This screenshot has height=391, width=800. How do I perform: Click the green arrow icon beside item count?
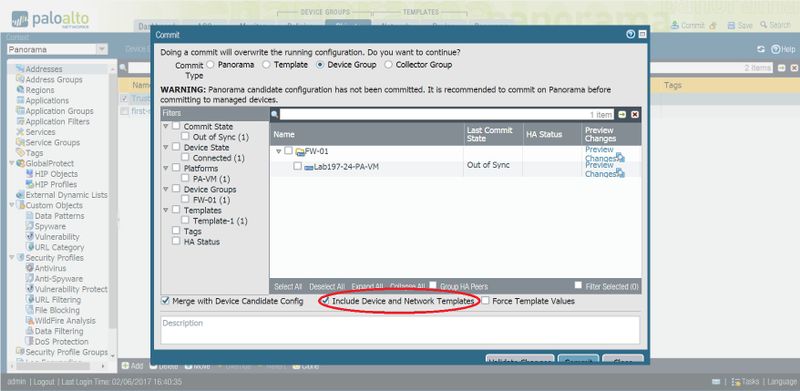pyautogui.click(x=622, y=114)
